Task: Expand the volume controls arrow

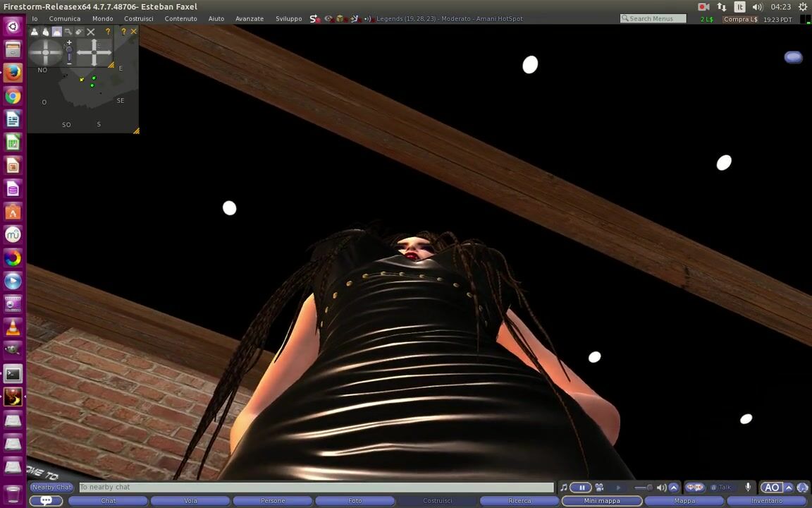Action: point(673,488)
